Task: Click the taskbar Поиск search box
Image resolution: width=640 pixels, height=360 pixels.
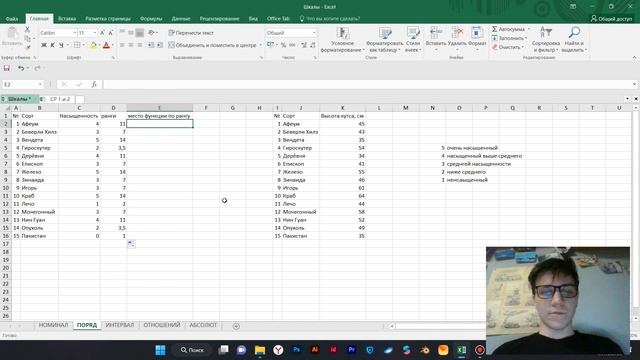Action: pyautogui.click(x=192, y=350)
